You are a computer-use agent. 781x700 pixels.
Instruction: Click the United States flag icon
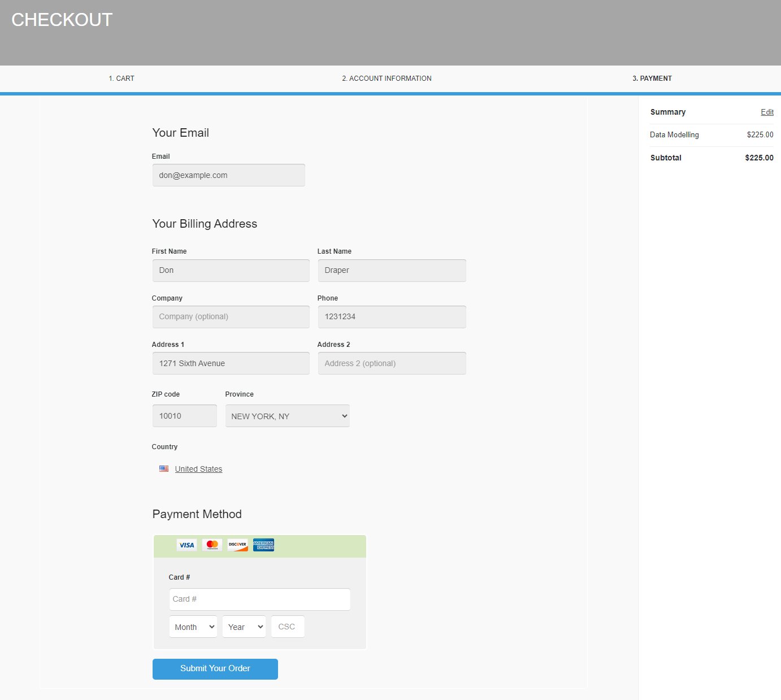pyautogui.click(x=164, y=469)
